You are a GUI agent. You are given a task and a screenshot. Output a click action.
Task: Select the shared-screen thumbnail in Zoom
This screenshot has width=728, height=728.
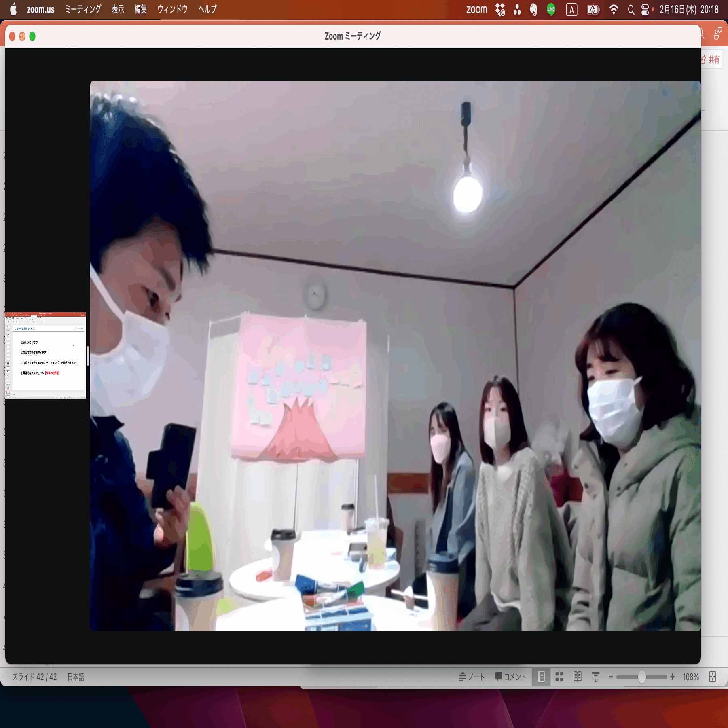click(x=45, y=355)
